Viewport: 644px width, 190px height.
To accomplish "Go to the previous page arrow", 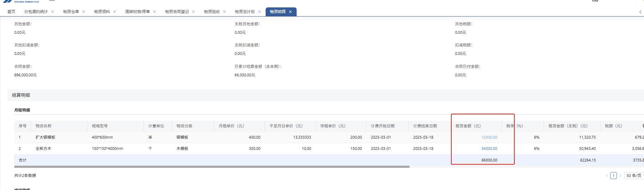I will 607,176.
